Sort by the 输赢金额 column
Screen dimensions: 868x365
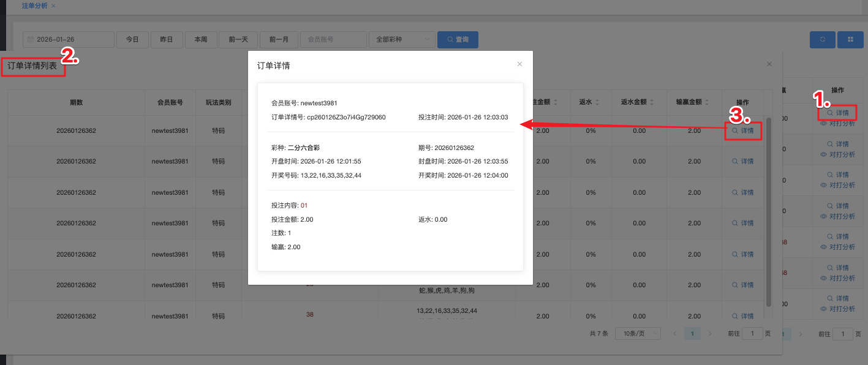pos(706,102)
